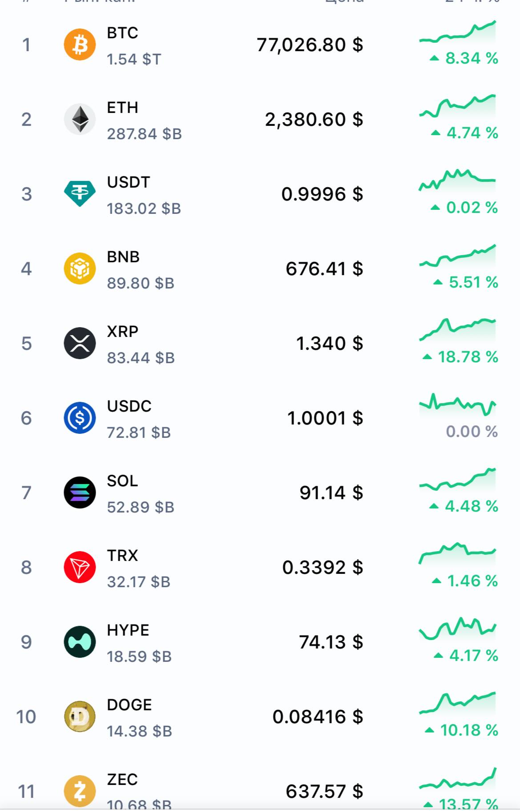The width and height of the screenshot is (520, 812).
Task: Select the USDC blue dollar icon
Action: pos(80,418)
